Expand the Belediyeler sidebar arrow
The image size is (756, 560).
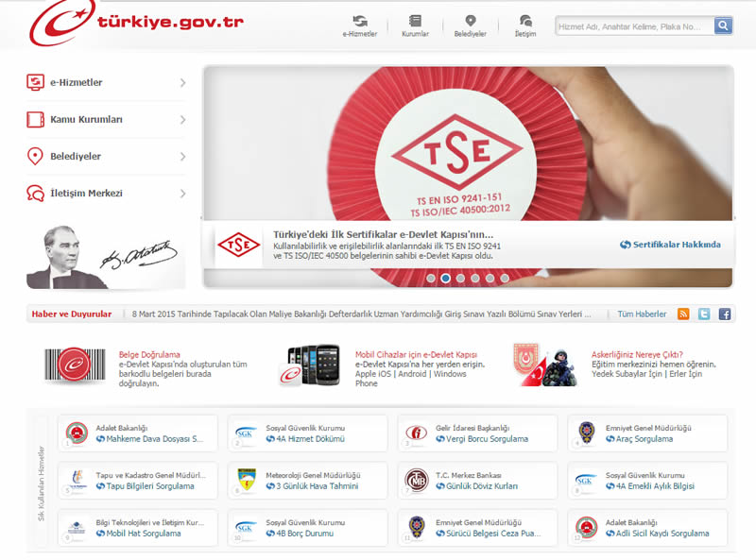(x=182, y=157)
